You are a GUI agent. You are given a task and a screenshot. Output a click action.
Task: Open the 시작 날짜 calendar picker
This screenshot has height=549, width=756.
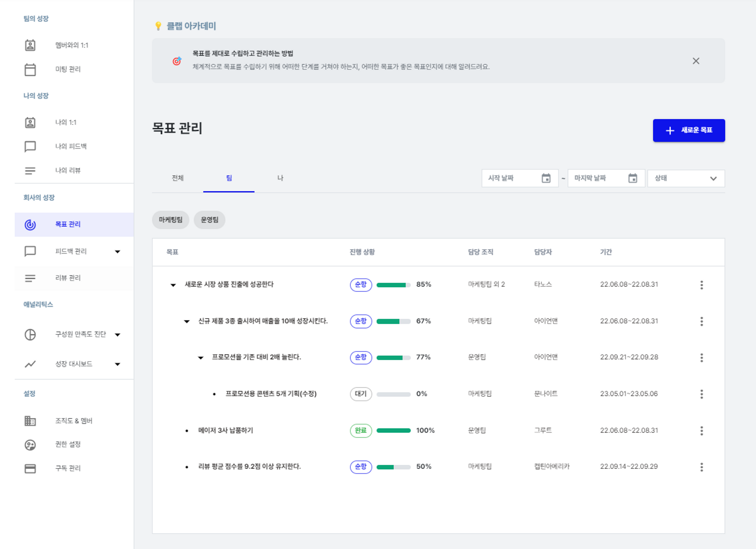pyautogui.click(x=546, y=178)
